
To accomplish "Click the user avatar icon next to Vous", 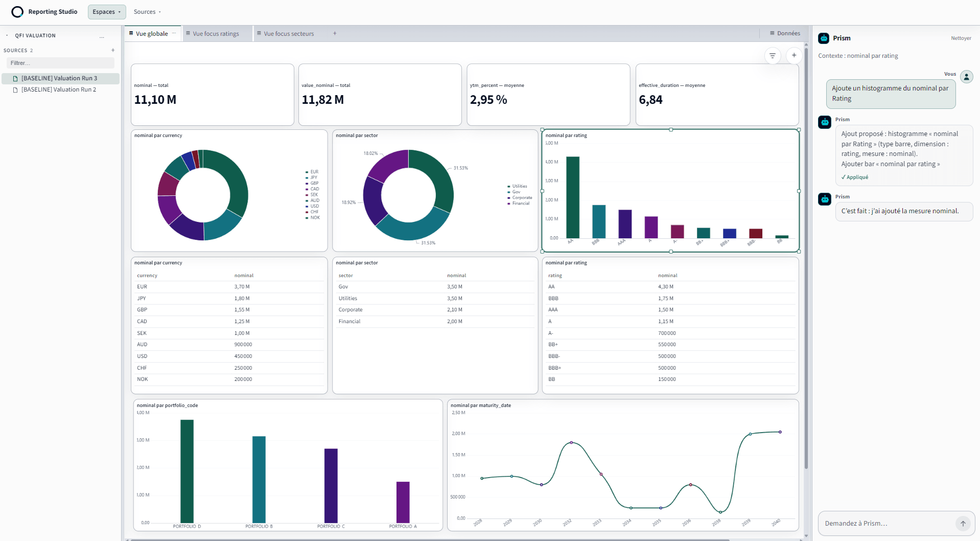I will point(966,77).
